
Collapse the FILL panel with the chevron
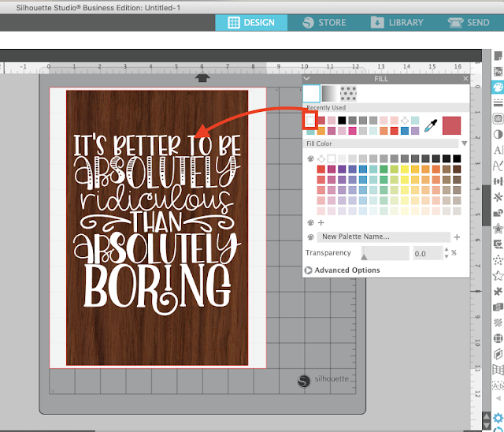306,79
